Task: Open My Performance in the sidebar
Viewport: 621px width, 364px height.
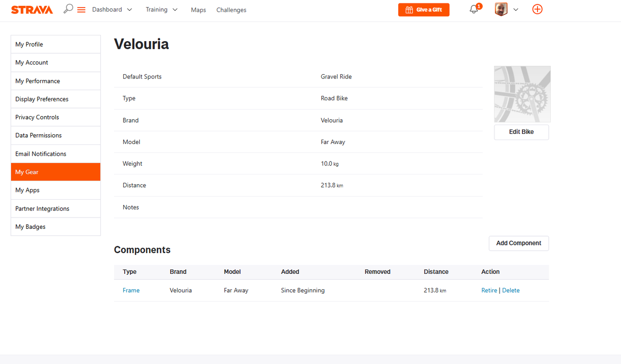Action: (56, 81)
